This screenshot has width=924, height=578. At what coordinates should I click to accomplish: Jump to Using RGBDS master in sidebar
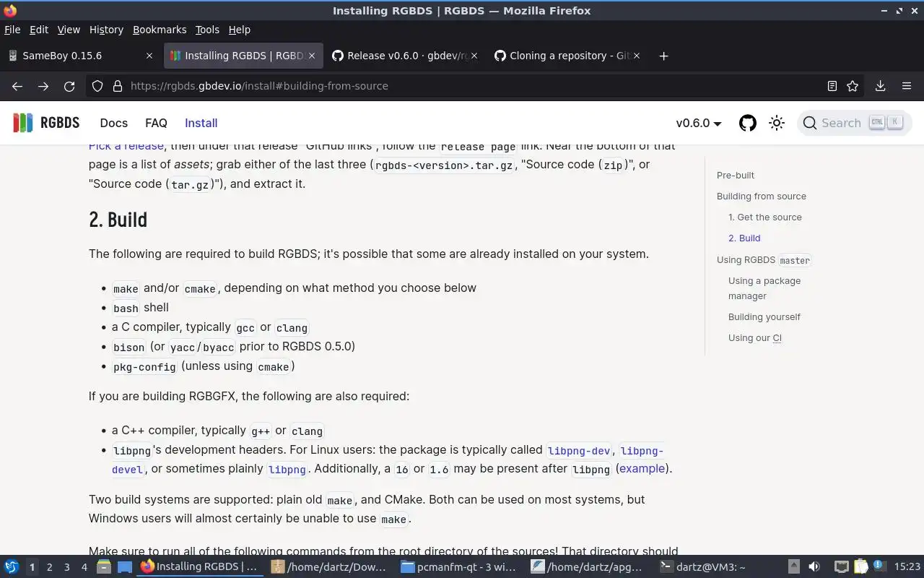point(764,259)
